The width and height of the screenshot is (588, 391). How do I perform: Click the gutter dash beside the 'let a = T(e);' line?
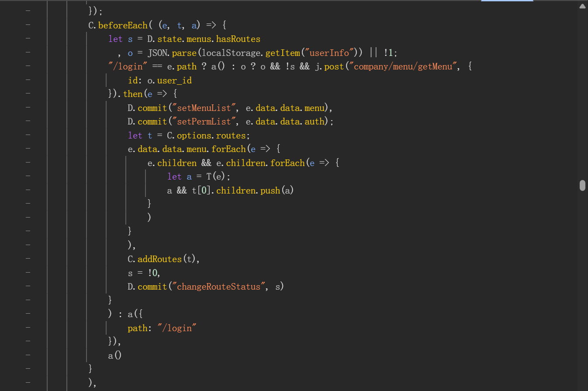click(x=28, y=176)
